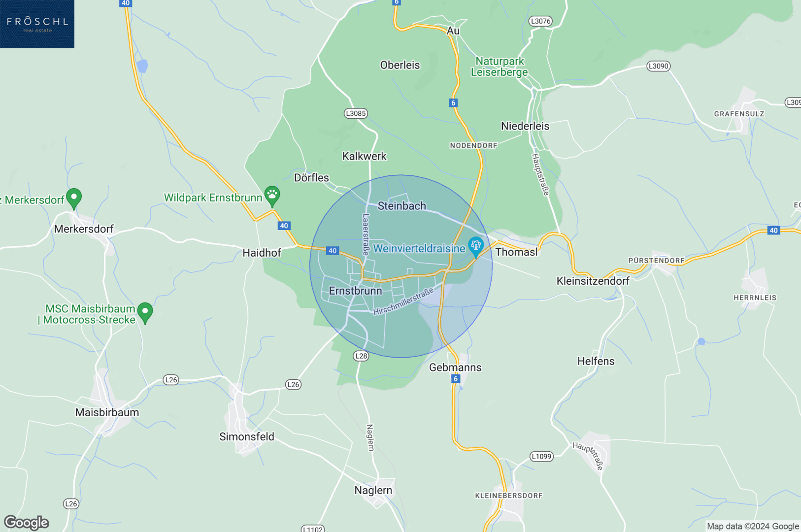Click the Kleinsitzendorf village label

pos(593,281)
